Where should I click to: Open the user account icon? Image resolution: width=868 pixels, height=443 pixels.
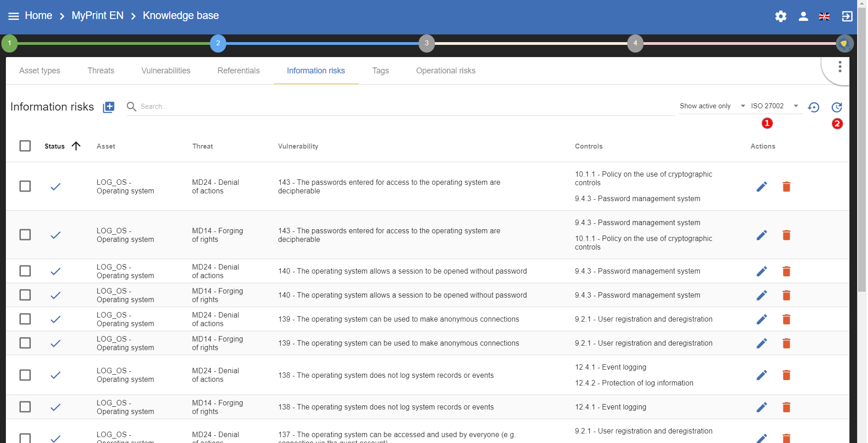tap(803, 17)
